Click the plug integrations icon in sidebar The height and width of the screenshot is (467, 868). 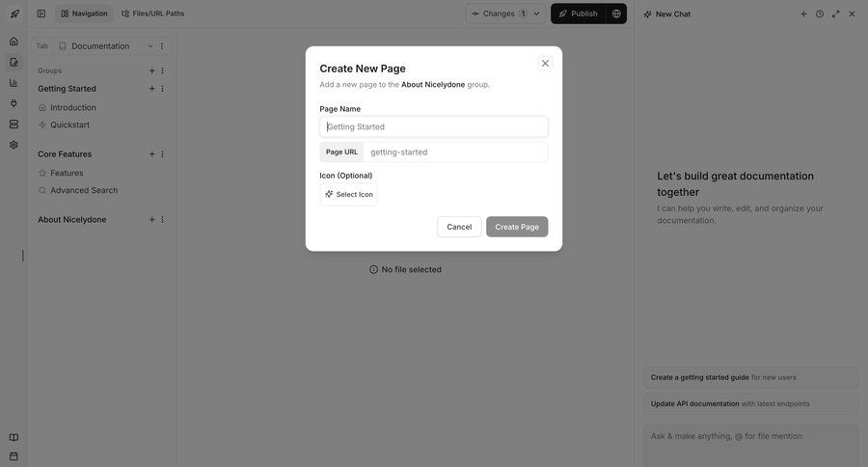pos(14,103)
